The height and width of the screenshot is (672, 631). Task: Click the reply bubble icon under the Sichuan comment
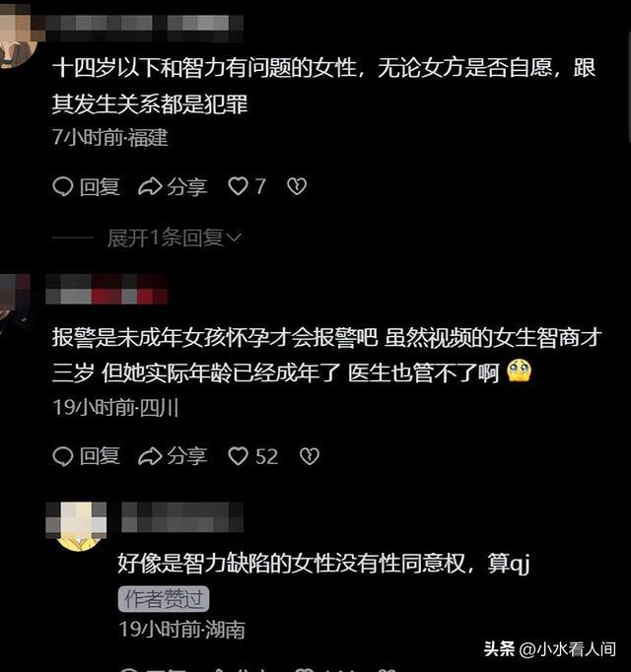(x=63, y=456)
